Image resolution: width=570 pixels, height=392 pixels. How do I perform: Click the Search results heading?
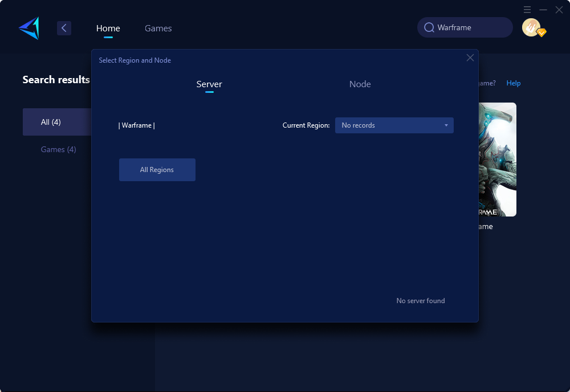click(56, 80)
